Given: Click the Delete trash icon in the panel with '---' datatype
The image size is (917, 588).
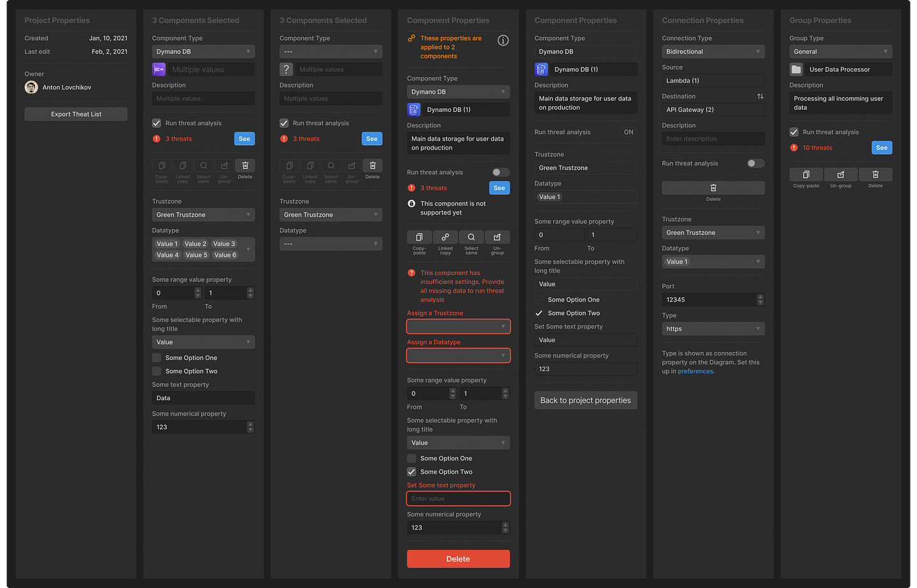Looking at the screenshot, I should pyautogui.click(x=373, y=165).
